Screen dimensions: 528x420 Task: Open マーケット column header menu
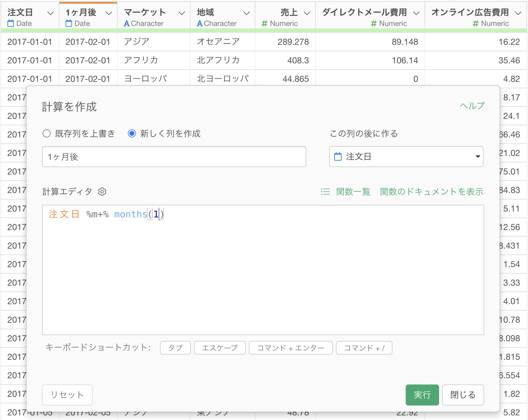click(182, 13)
